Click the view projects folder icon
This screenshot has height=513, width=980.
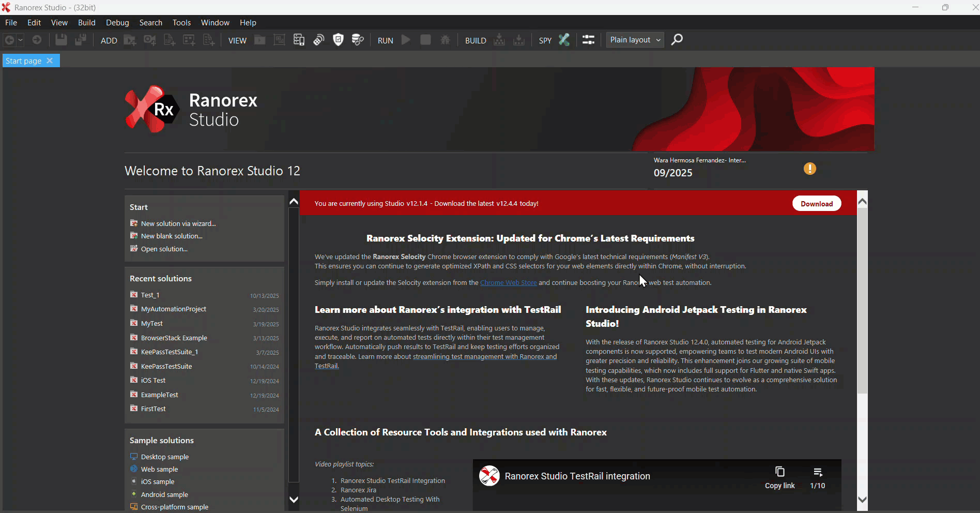(260, 40)
